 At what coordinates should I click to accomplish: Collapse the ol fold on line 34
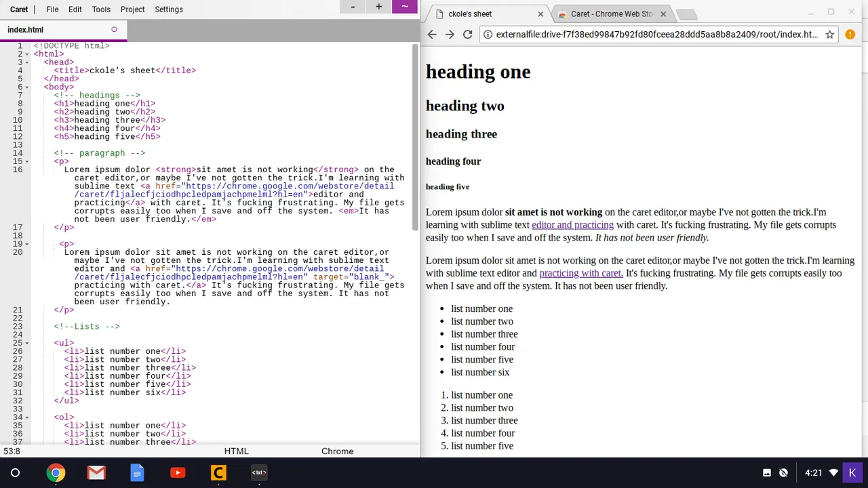pyautogui.click(x=27, y=418)
